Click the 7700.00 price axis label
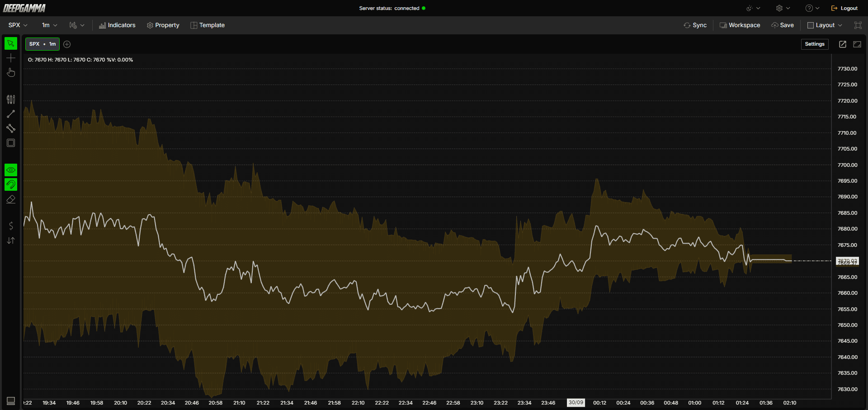The image size is (868, 410). (847, 165)
